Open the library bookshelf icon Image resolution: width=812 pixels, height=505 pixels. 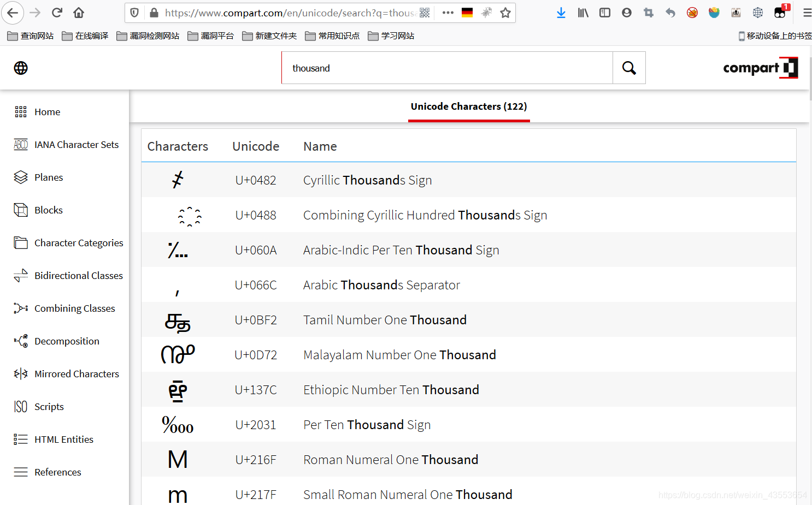click(583, 13)
